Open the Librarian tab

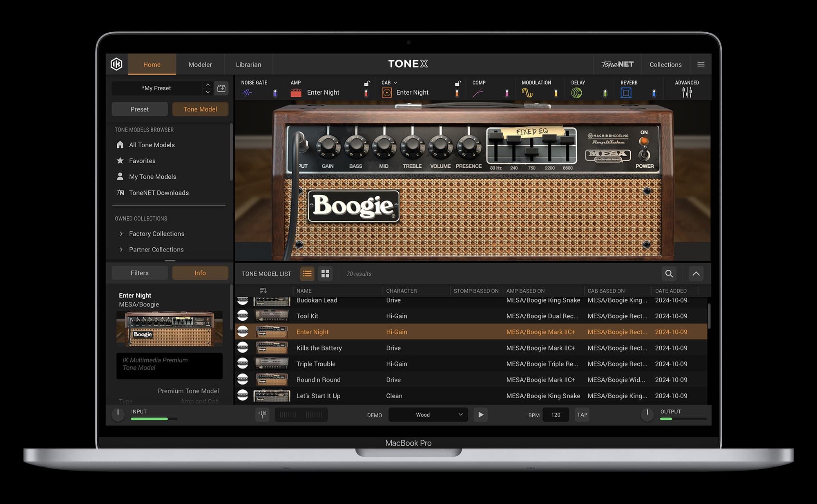[x=248, y=64]
